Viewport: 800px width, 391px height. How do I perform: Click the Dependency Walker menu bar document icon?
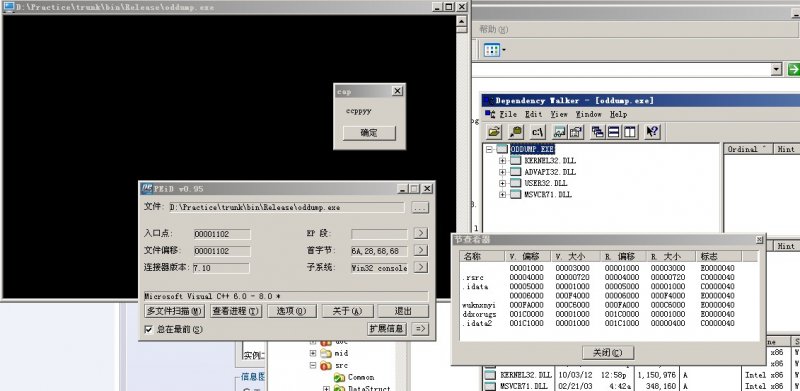coord(490,114)
